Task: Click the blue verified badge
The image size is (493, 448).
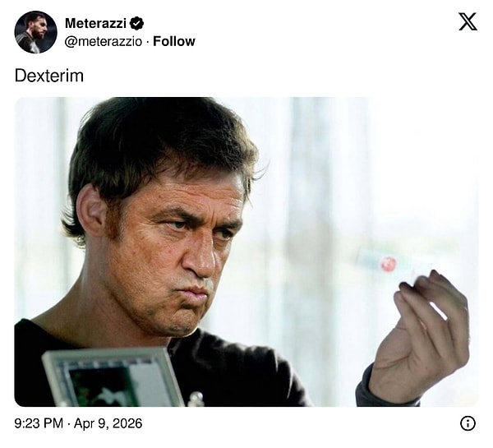Action: click(136, 23)
